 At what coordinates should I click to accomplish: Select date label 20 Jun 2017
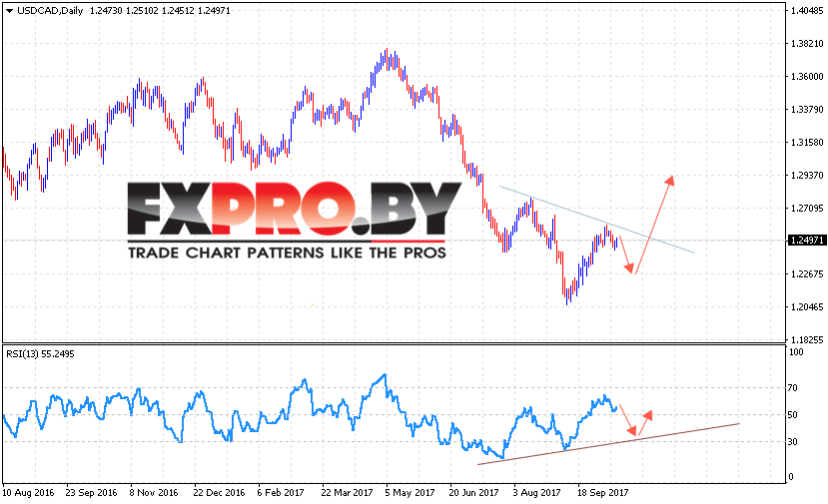click(x=473, y=492)
